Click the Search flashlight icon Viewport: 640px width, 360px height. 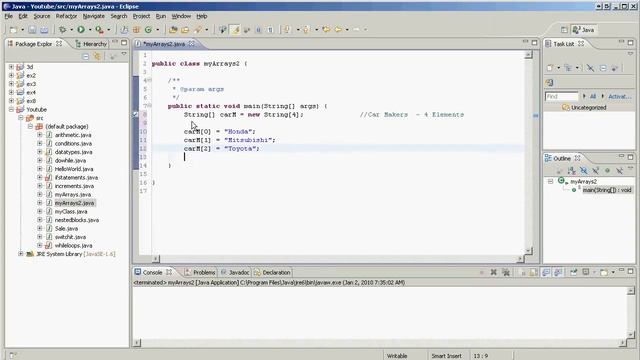coord(198,30)
